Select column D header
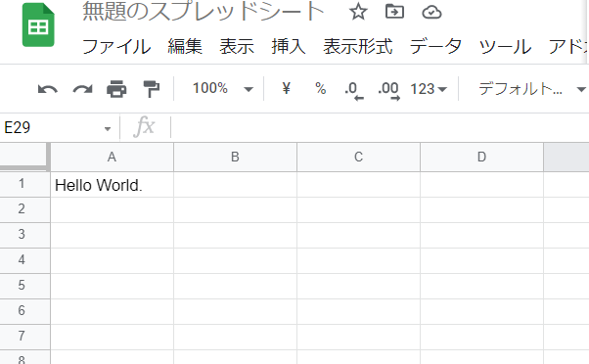 (481, 157)
